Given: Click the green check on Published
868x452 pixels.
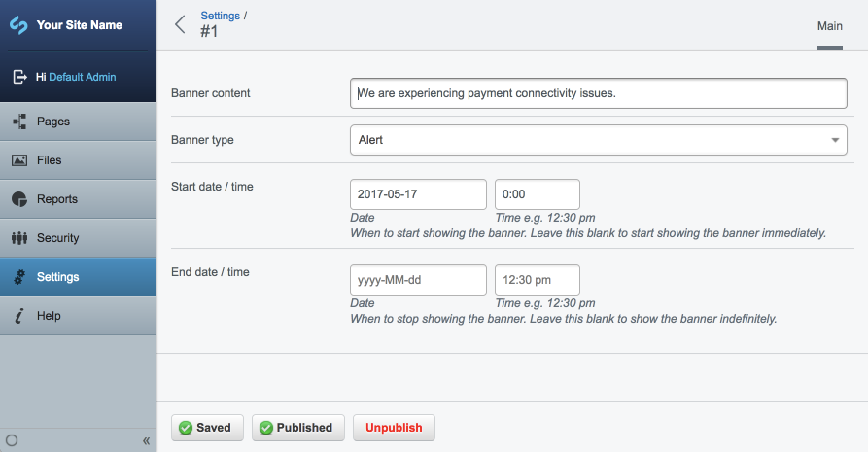Looking at the screenshot, I should pos(266,428).
